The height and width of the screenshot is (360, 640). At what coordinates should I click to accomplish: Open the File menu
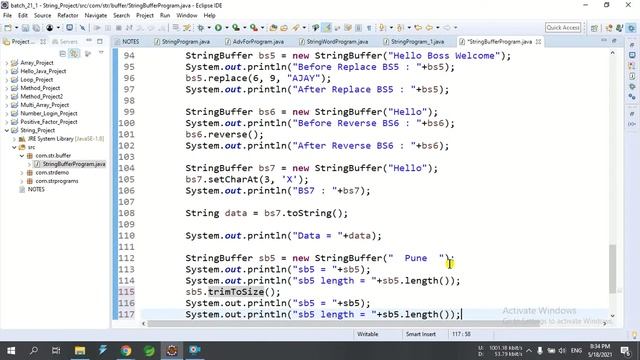click(x=7, y=16)
